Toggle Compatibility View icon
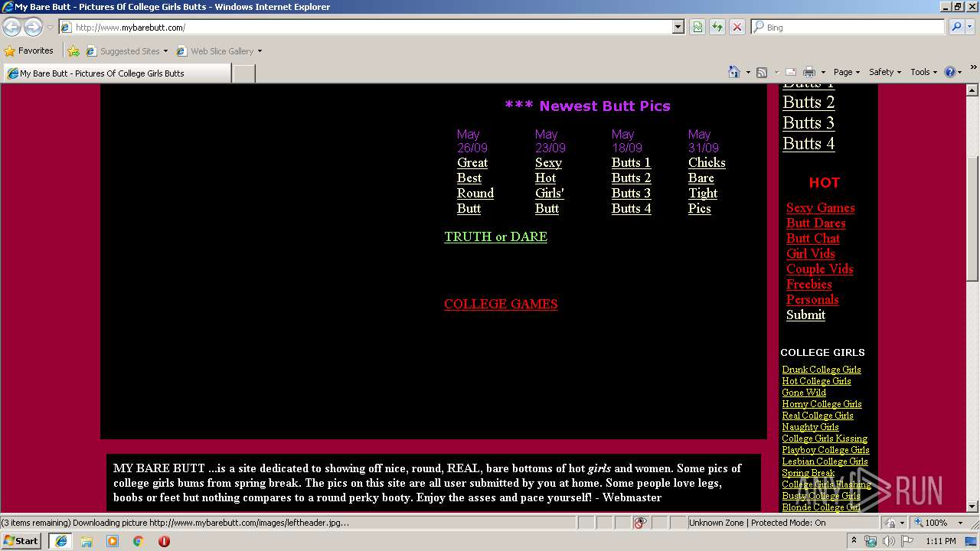The height and width of the screenshot is (551, 980). pos(697,28)
